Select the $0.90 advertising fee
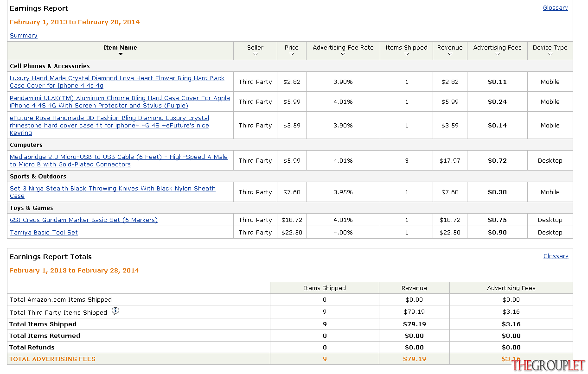The image size is (588, 374). (x=497, y=233)
